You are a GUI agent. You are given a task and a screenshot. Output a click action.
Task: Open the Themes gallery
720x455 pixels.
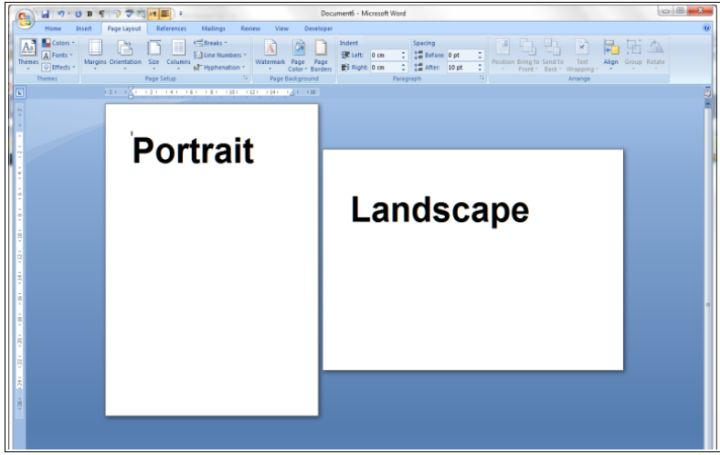pos(28,54)
